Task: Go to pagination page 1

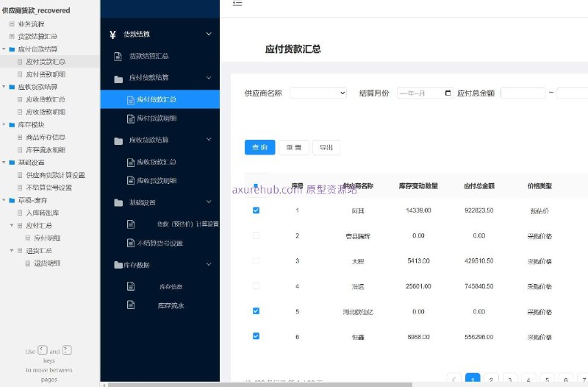Action: pos(473,379)
